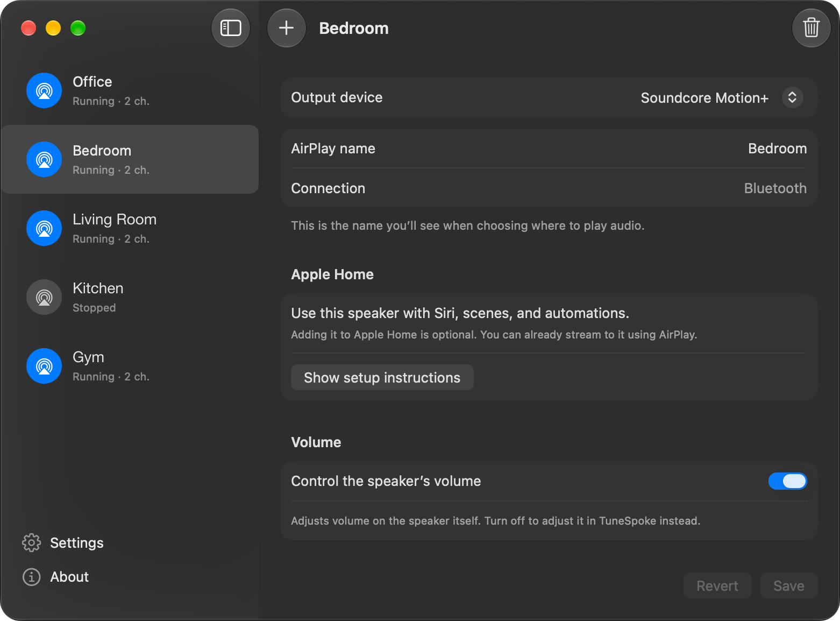
Task: Turn off Control the speaker's volume switch
Action: 787,481
